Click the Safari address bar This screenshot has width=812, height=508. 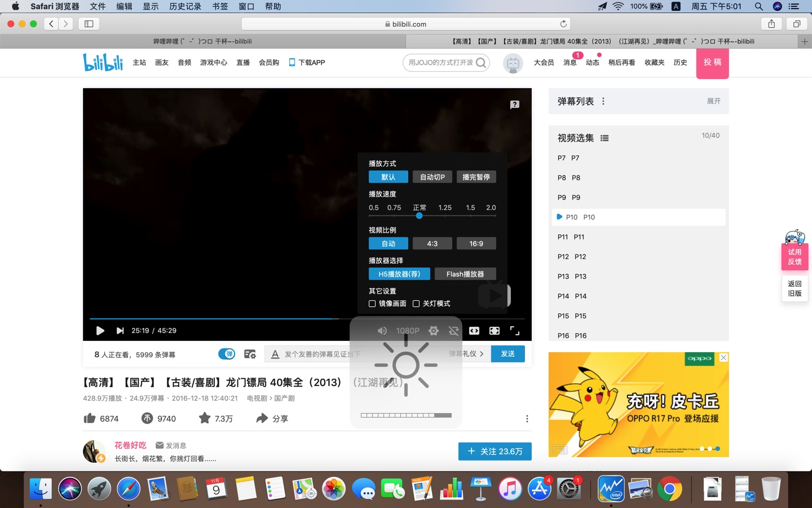[x=406, y=24]
